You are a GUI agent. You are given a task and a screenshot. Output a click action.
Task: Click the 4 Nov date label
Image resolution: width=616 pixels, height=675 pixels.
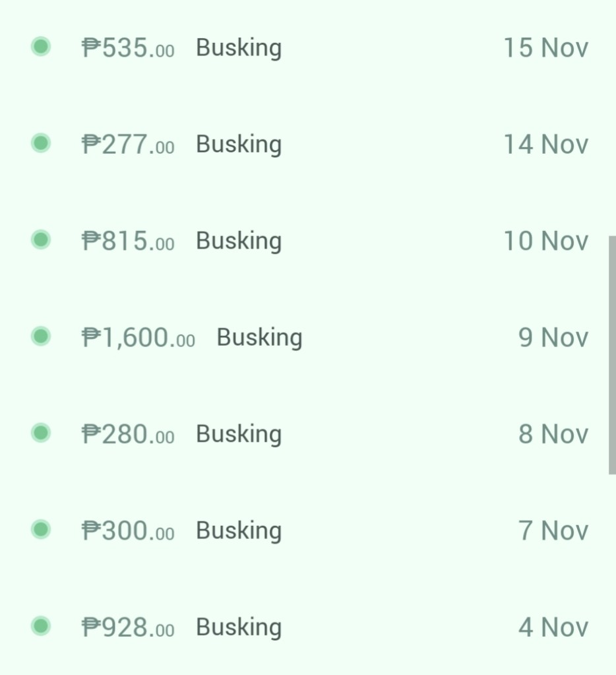(x=553, y=627)
